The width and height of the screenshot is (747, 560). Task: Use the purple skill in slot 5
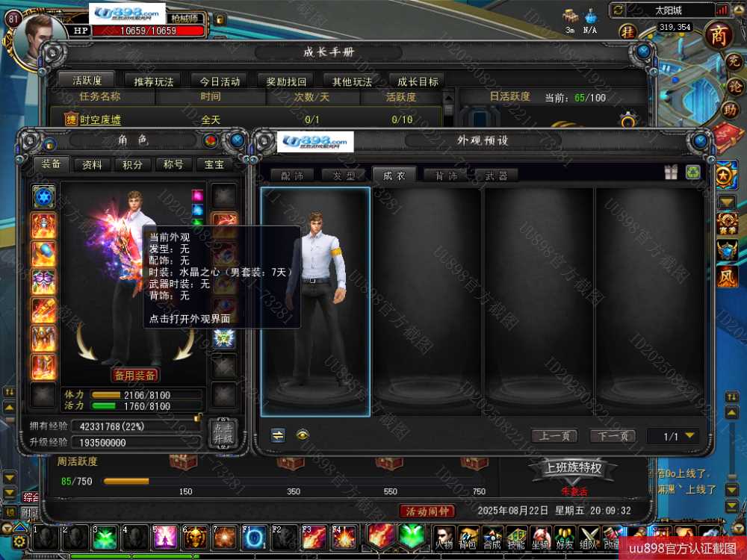coord(165,538)
